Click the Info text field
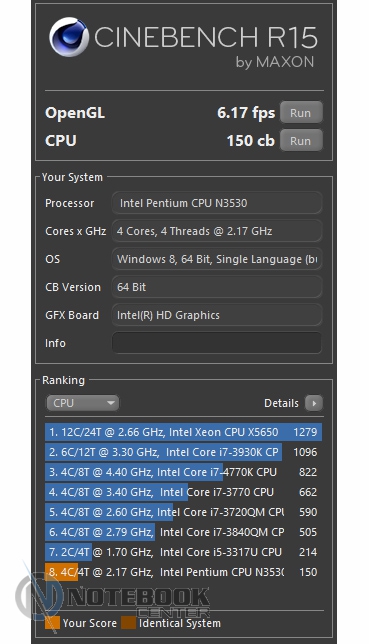The width and height of the screenshot is (369, 644). point(217,343)
